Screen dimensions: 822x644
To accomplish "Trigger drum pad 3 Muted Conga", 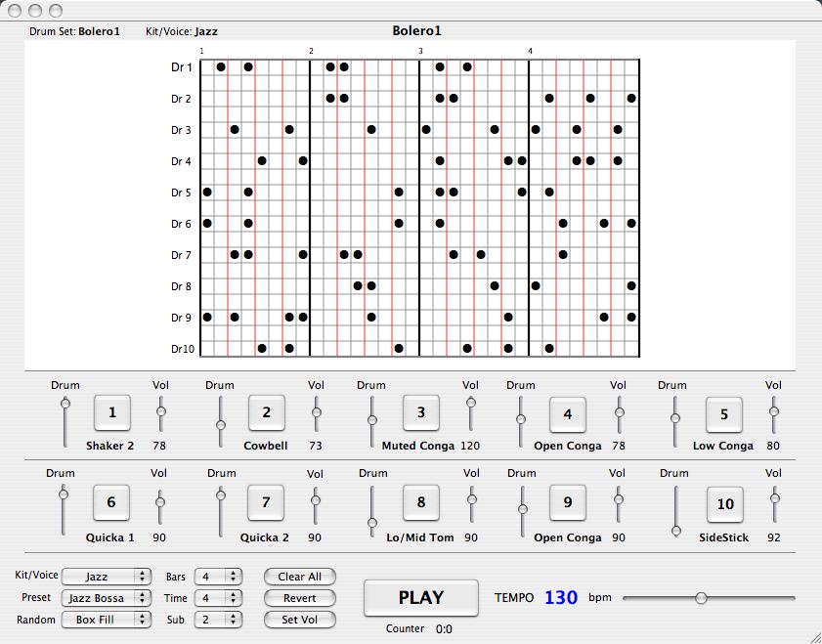I will tap(421, 412).
